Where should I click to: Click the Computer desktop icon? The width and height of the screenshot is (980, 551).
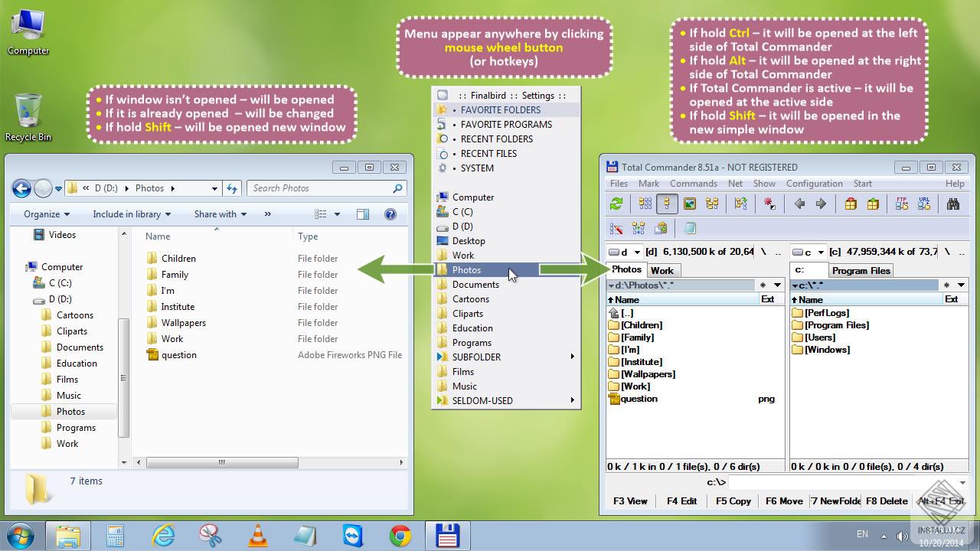(28, 32)
